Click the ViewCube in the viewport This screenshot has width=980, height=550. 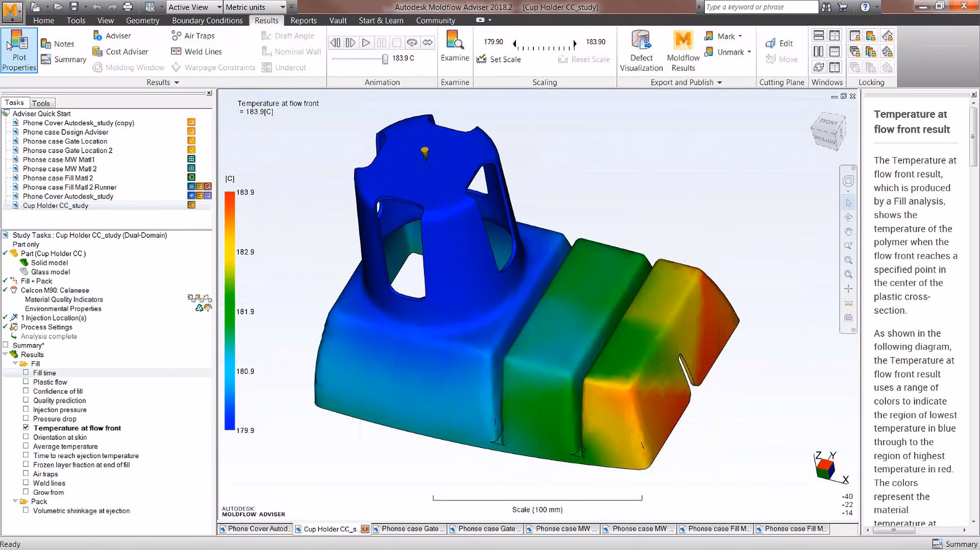(x=828, y=132)
